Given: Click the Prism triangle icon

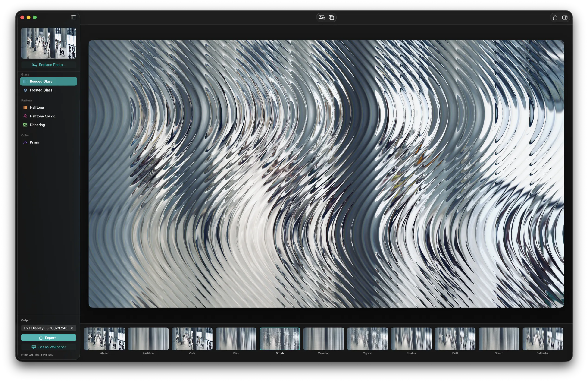Looking at the screenshot, I should (x=25, y=142).
